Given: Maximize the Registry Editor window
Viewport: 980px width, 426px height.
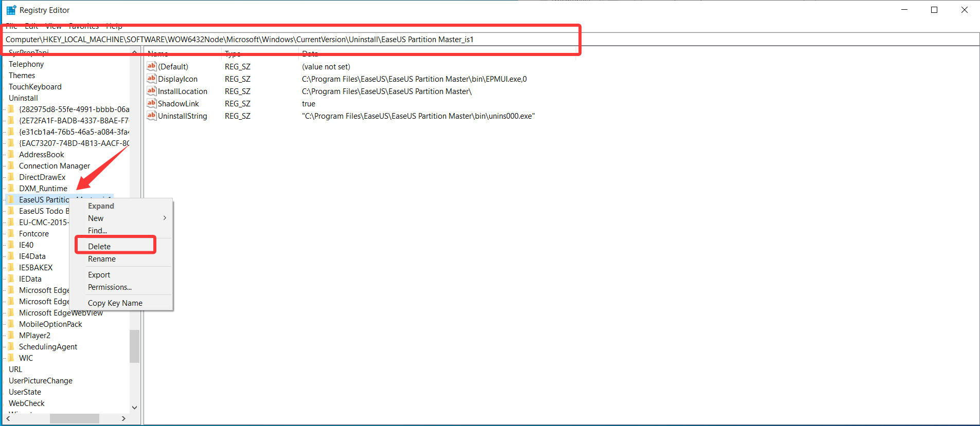Looking at the screenshot, I should (x=934, y=10).
